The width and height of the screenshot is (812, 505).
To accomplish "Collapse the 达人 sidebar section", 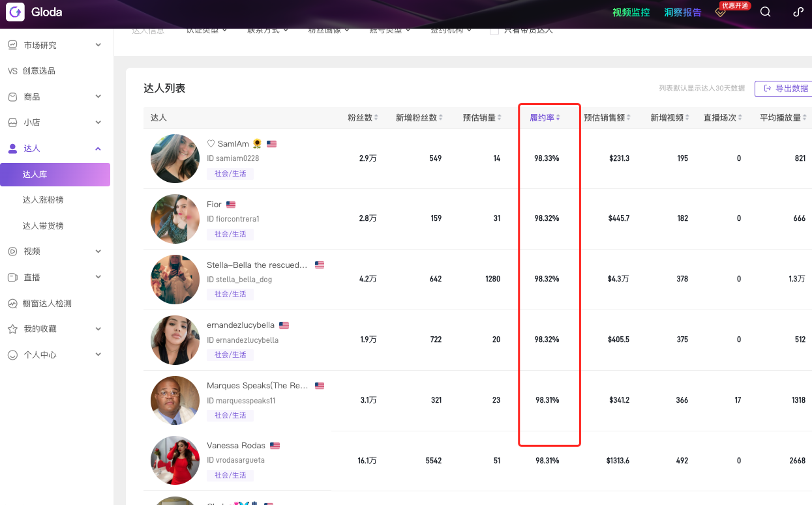I will 98,149.
